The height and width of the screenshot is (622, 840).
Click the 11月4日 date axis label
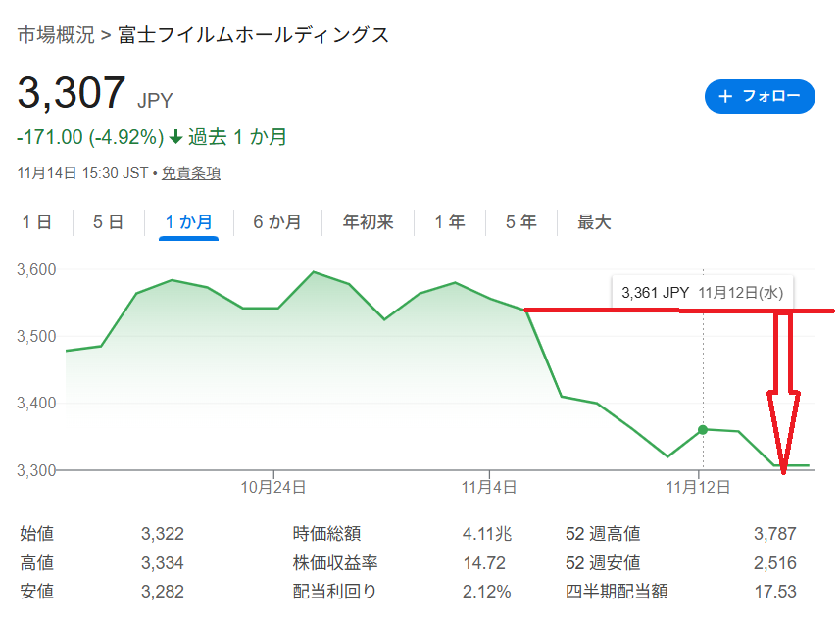click(x=488, y=486)
